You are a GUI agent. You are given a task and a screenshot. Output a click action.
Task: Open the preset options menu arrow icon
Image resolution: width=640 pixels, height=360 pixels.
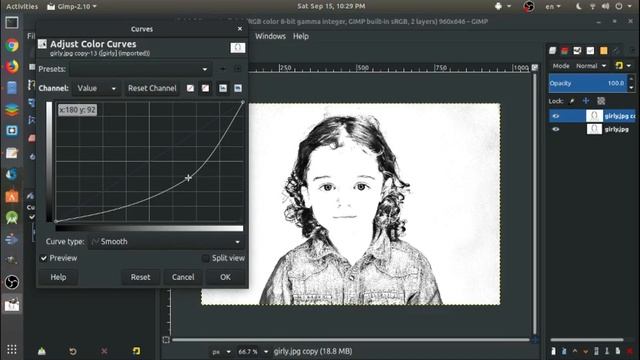238,69
